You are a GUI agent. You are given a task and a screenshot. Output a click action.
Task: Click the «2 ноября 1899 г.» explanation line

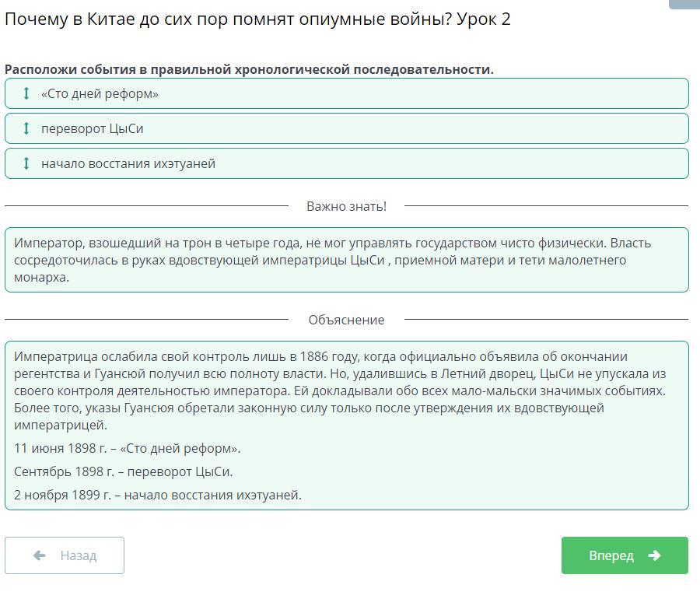(x=157, y=495)
